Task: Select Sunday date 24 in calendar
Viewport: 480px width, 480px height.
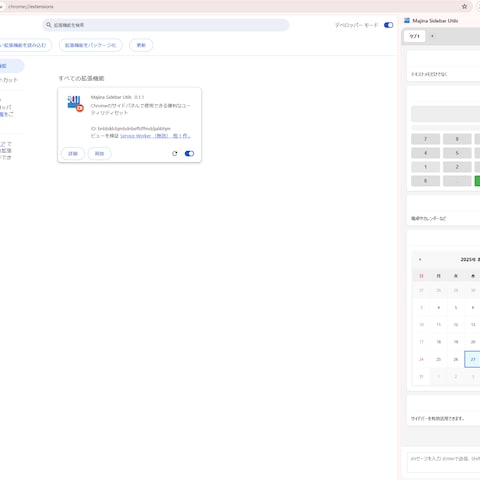Action: pos(421,359)
